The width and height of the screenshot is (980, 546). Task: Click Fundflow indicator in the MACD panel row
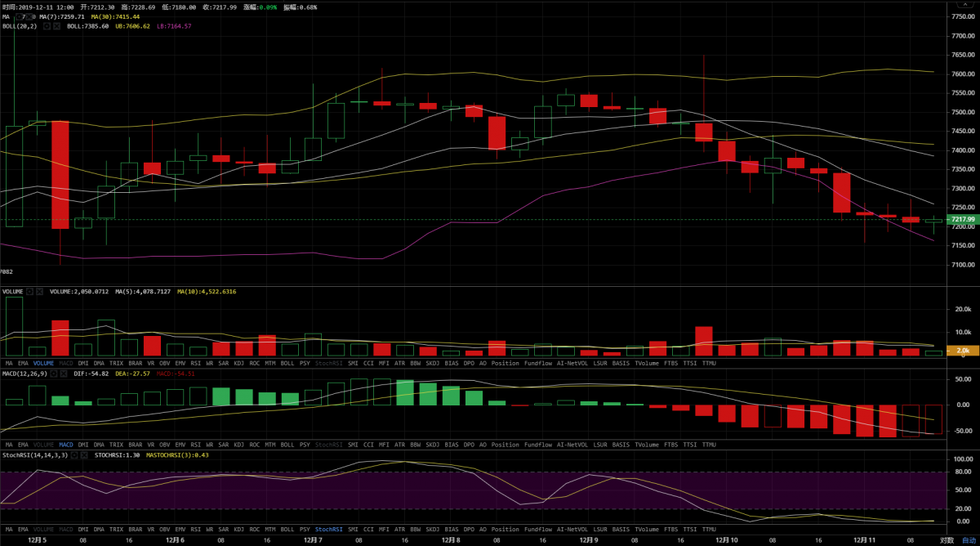click(x=538, y=445)
